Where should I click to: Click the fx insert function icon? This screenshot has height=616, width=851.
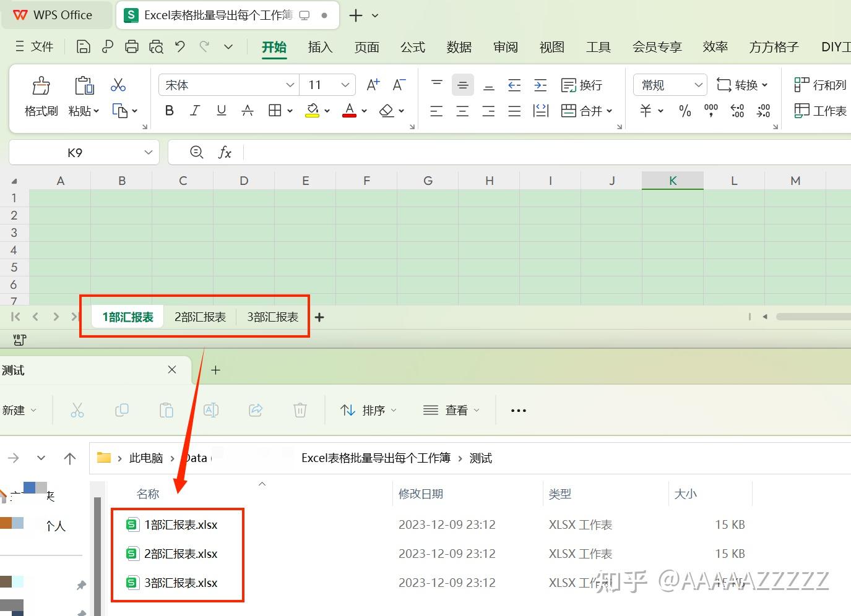point(225,152)
